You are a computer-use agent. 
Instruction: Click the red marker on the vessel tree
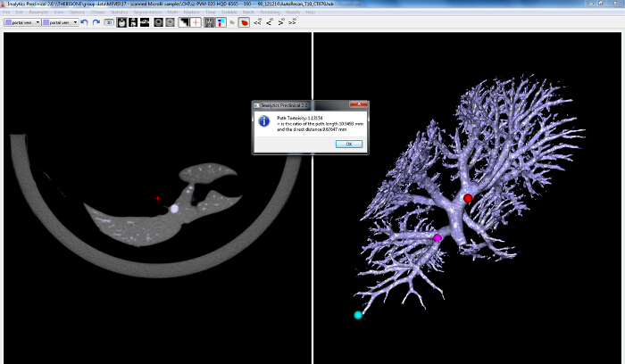467,198
